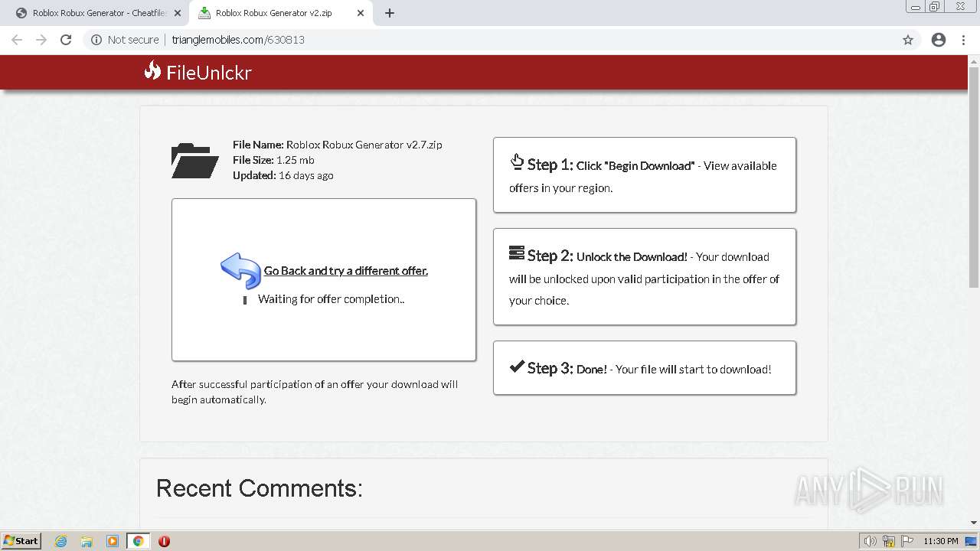Click the 'Updated: 16 days ago' text

tap(283, 175)
